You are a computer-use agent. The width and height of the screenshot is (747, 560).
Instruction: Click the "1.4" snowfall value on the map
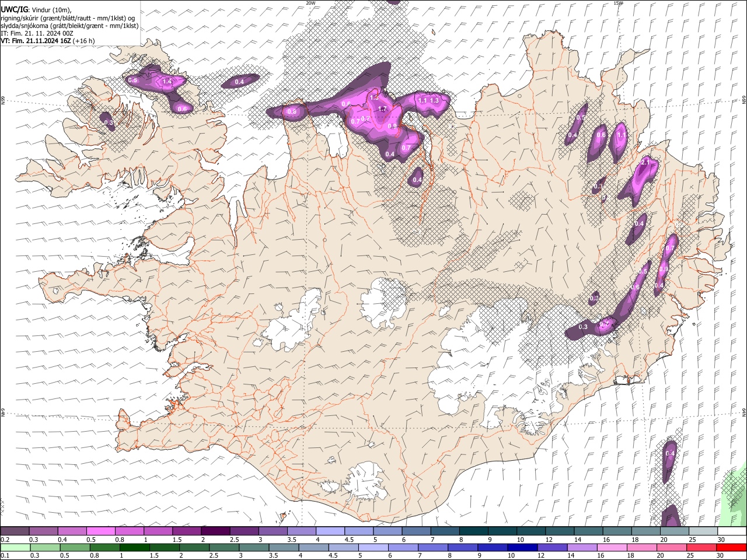(x=167, y=82)
